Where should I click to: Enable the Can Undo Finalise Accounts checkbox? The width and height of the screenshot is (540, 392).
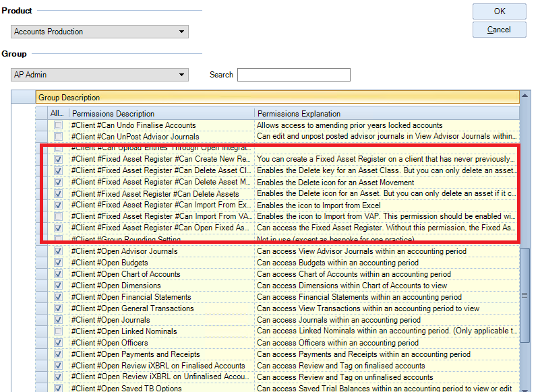(x=59, y=125)
